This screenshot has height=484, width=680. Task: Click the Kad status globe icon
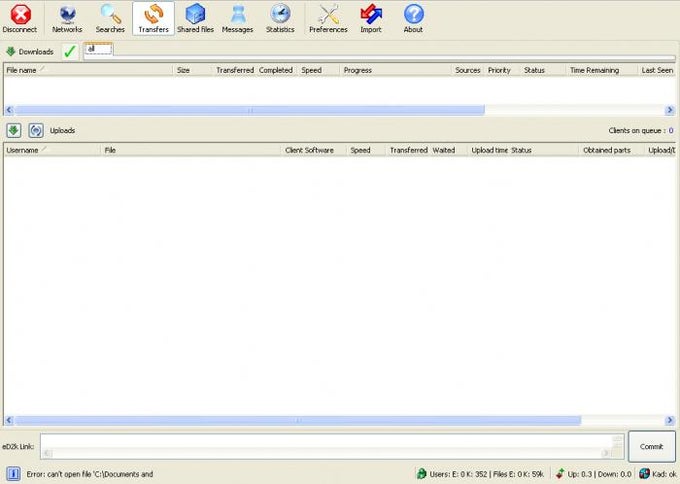pyautogui.click(x=644, y=474)
